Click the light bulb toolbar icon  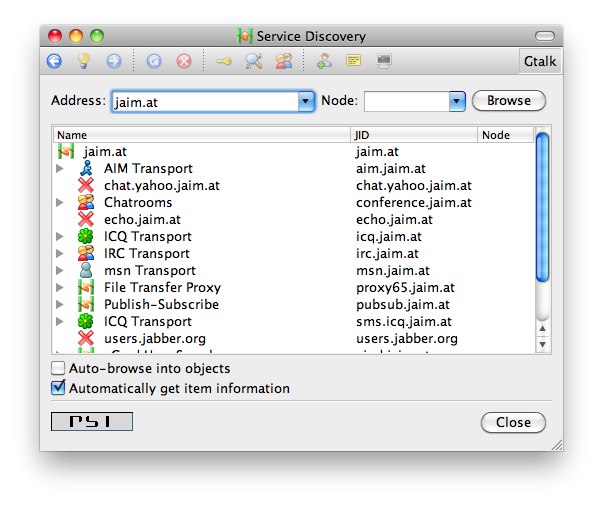pyautogui.click(x=84, y=61)
